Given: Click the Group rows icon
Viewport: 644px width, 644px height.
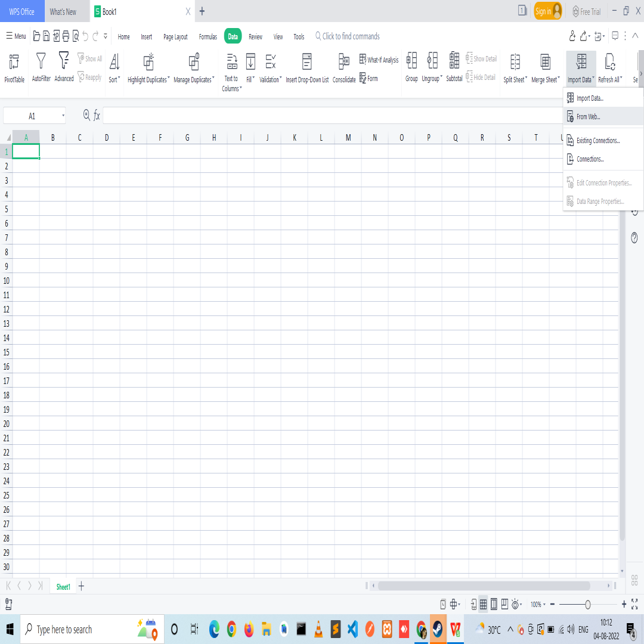Looking at the screenshot, I should pos(411,61).
